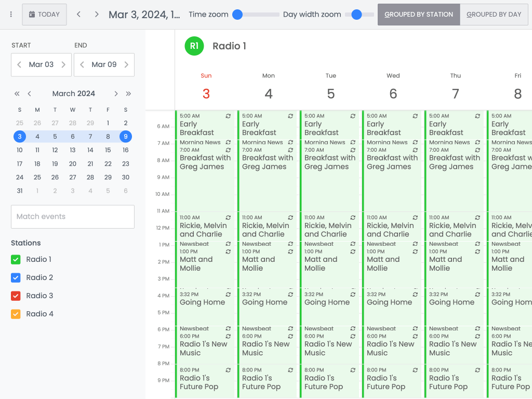Open the three-dot options menu
Screen dimensions: 532x399
pyautogui.click(x=11, y=14)
